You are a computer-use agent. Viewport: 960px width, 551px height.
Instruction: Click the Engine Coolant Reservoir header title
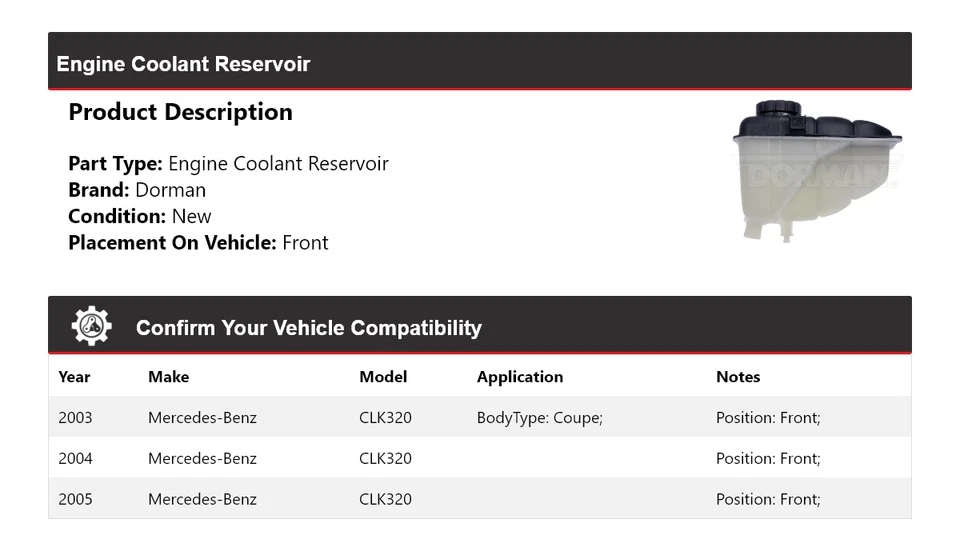183,64
